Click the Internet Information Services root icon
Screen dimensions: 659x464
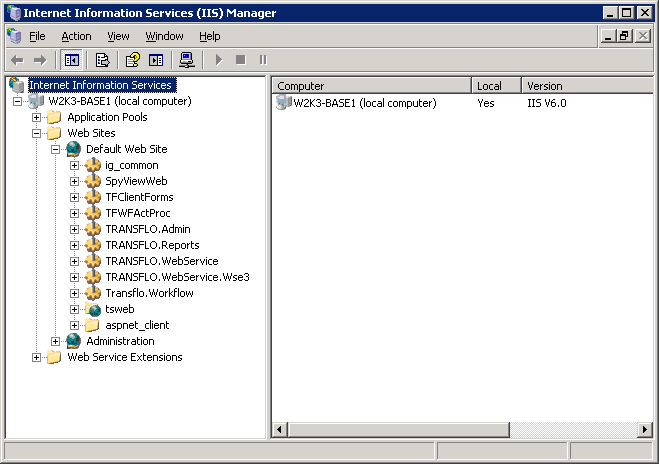[x=17, y=85]
